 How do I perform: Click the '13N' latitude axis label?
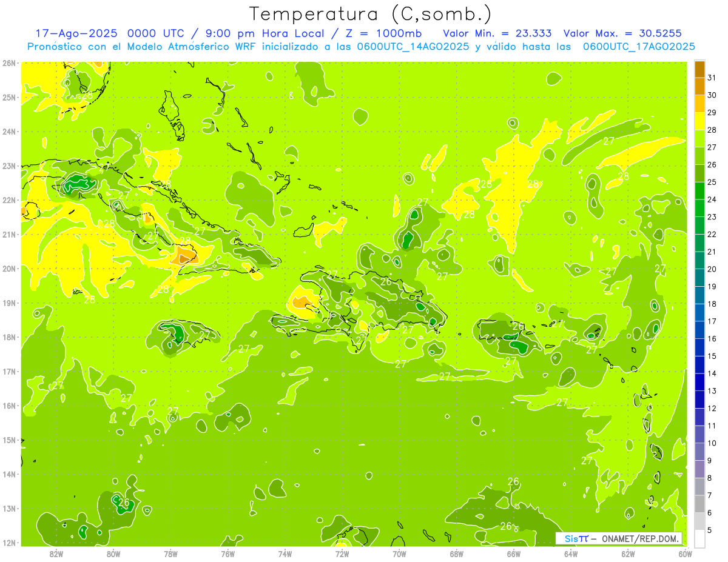coord(8,508)
